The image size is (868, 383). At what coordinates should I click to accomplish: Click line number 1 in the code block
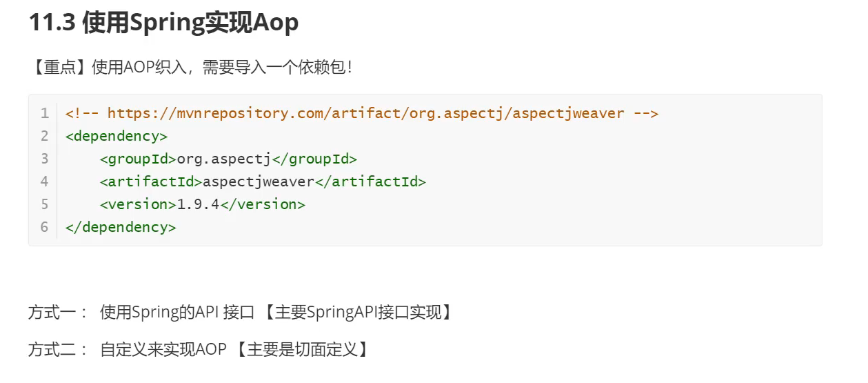45,113
